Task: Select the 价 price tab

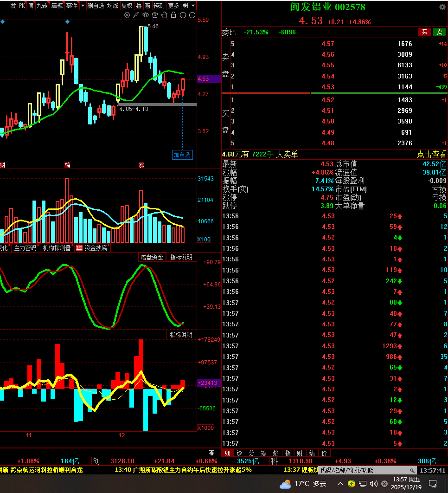Action: point(324,453)
